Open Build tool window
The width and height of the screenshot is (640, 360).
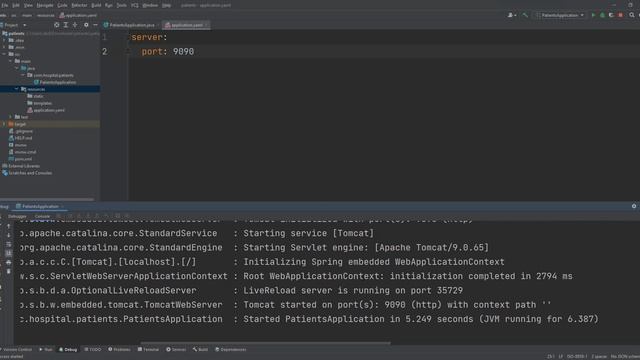200,349
